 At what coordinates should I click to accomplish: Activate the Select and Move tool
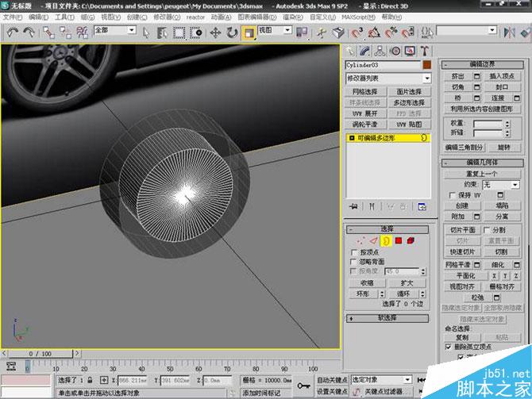(x=215, y=33)
